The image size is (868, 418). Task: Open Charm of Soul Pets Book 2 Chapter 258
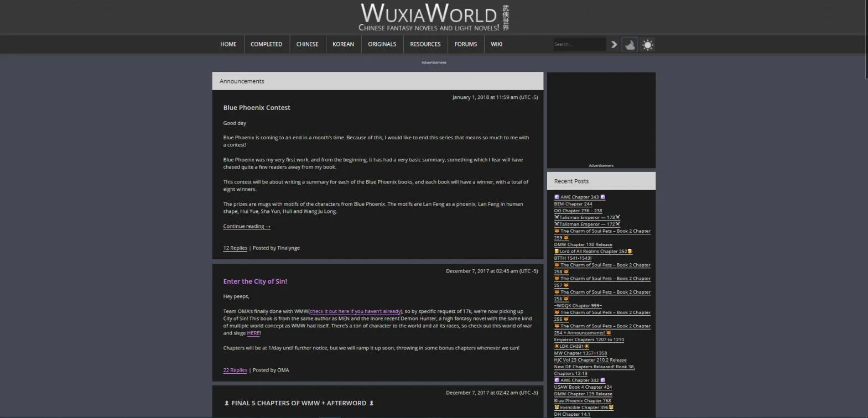point(602,268)
